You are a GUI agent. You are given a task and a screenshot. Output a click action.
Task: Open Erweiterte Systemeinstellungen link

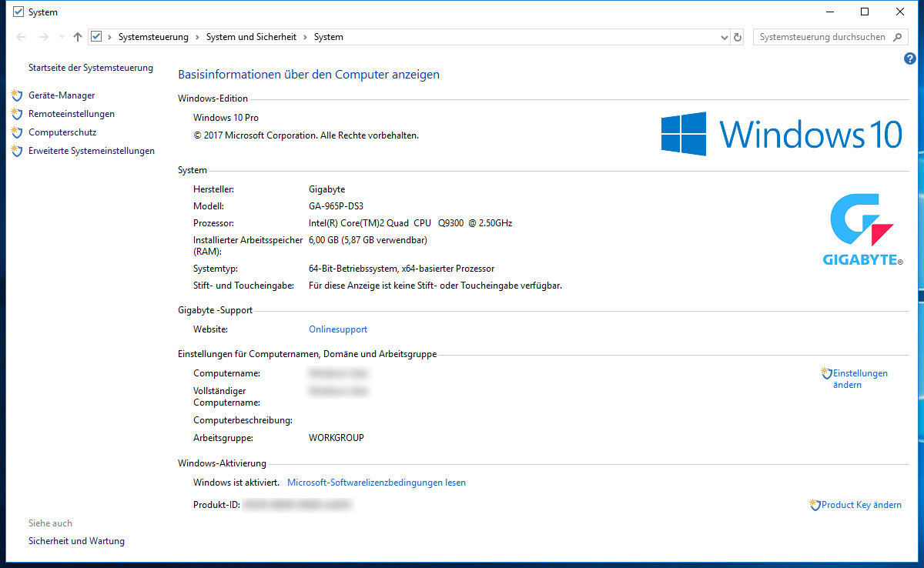tap(92, 151)
